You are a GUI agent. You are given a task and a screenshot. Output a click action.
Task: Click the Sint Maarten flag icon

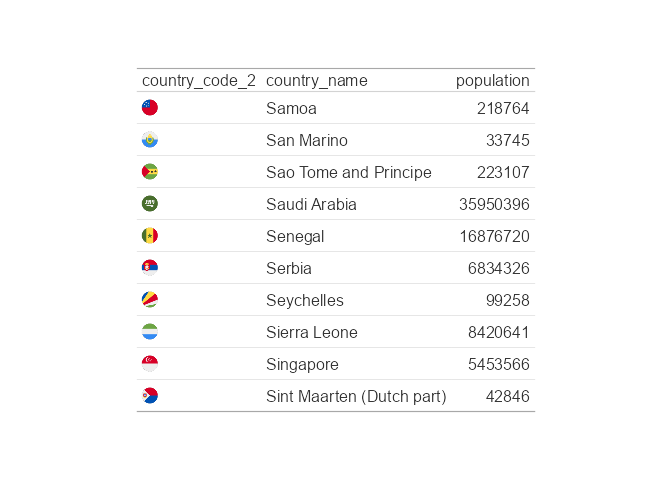[x=150, y=396]
